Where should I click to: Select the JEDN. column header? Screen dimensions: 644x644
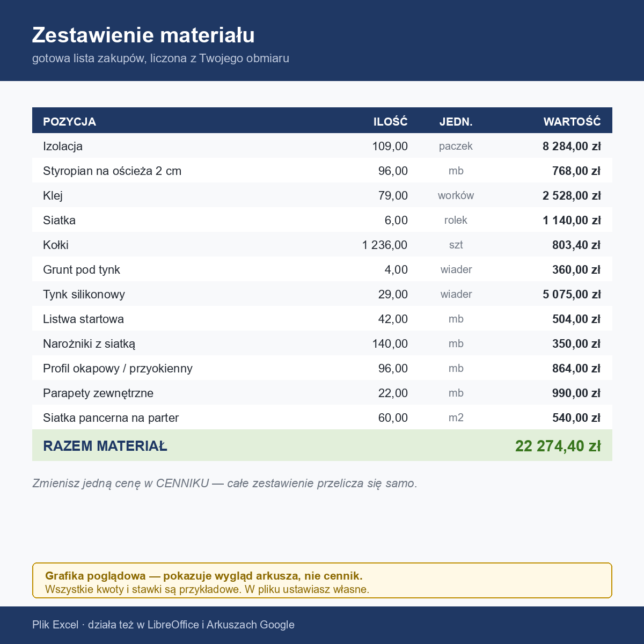point(456,121)
